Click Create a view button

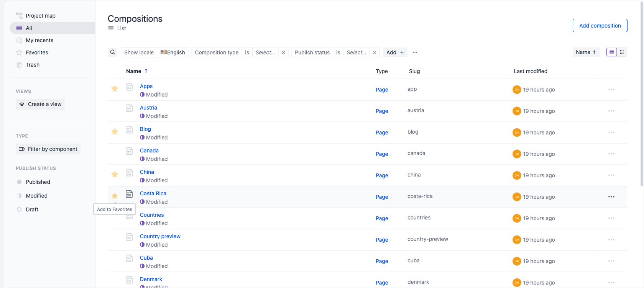pos(40,104)
